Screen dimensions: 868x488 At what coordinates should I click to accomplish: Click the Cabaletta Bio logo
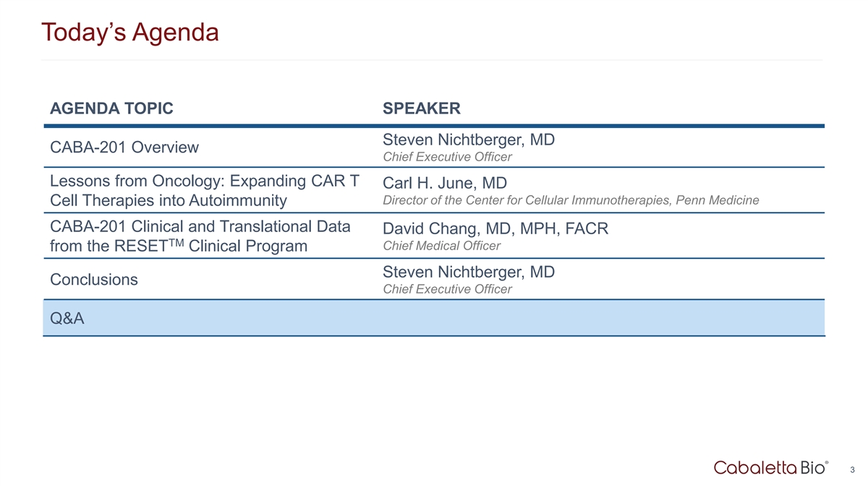point(770,468)
